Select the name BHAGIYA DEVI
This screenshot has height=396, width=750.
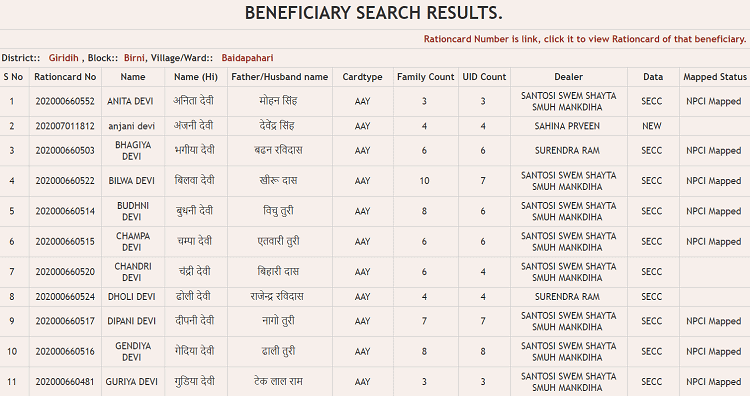(x=132, y=151)
